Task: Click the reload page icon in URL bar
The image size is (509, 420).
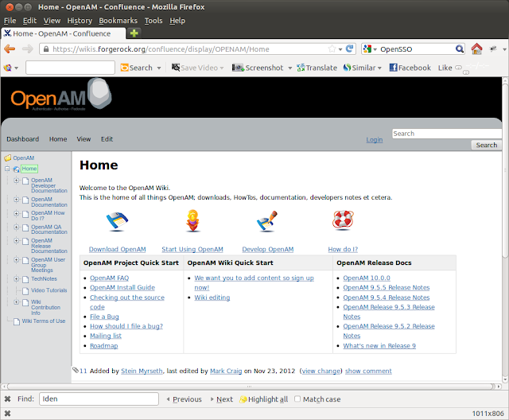Action: (x=350, y=49)
